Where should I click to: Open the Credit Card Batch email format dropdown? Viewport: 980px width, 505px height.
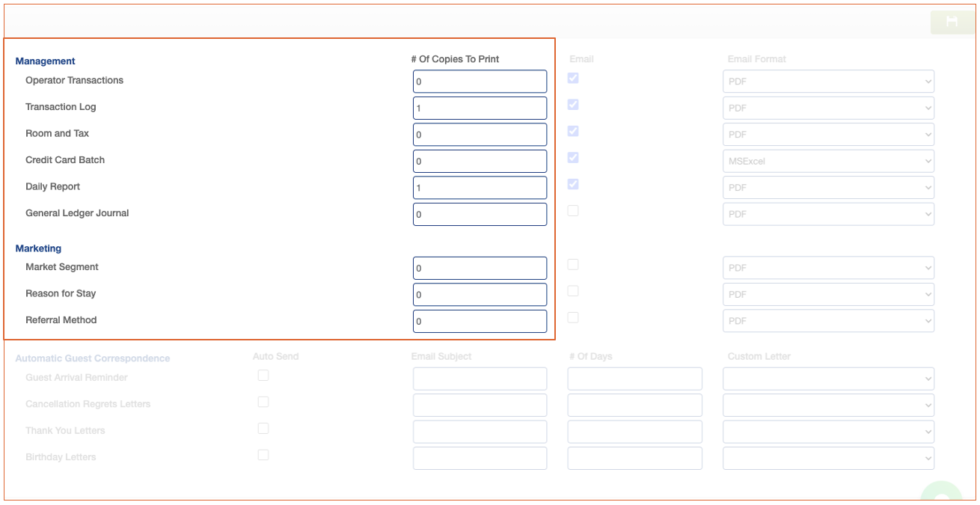828,161
